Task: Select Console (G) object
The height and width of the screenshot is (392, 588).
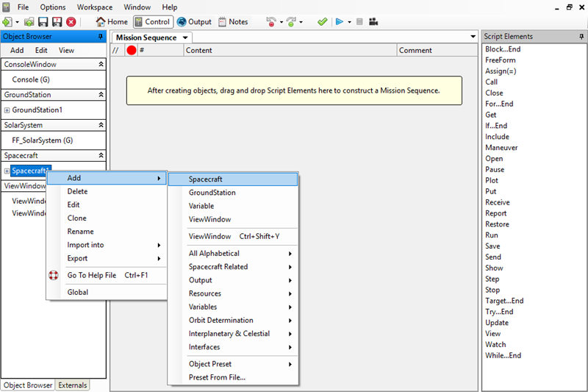Action: pyautogui.click(x=31, y=79)
